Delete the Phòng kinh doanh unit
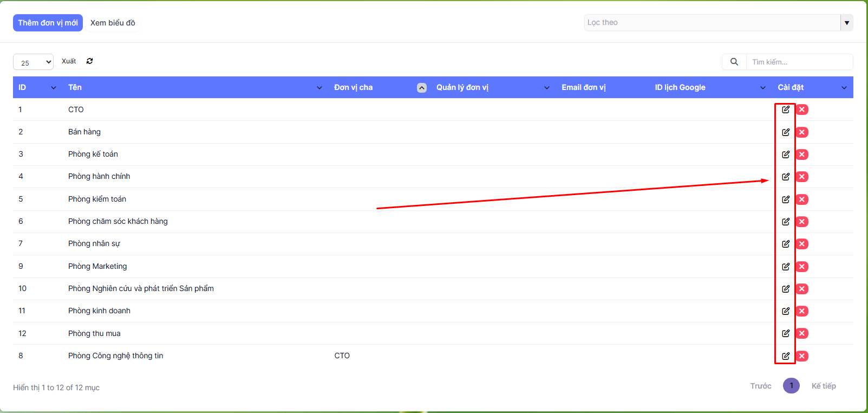Viewport: 868px width, 413px height. (802, 311)
